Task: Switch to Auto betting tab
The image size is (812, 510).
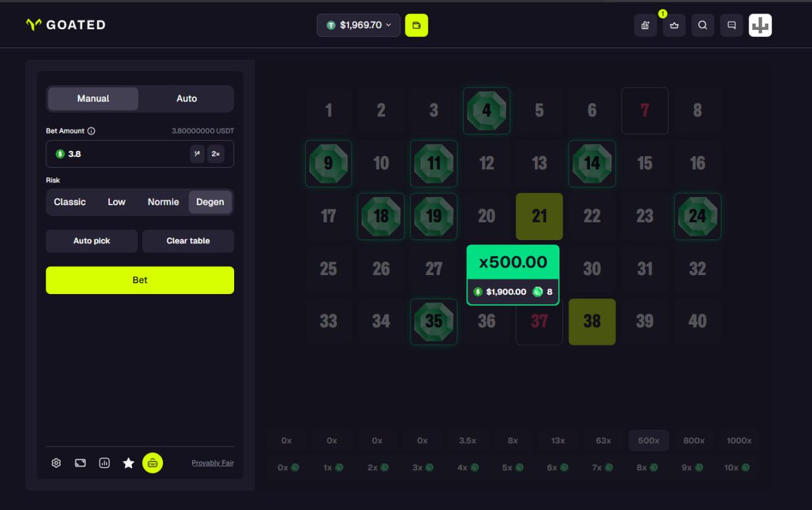Action: [187, 98]
